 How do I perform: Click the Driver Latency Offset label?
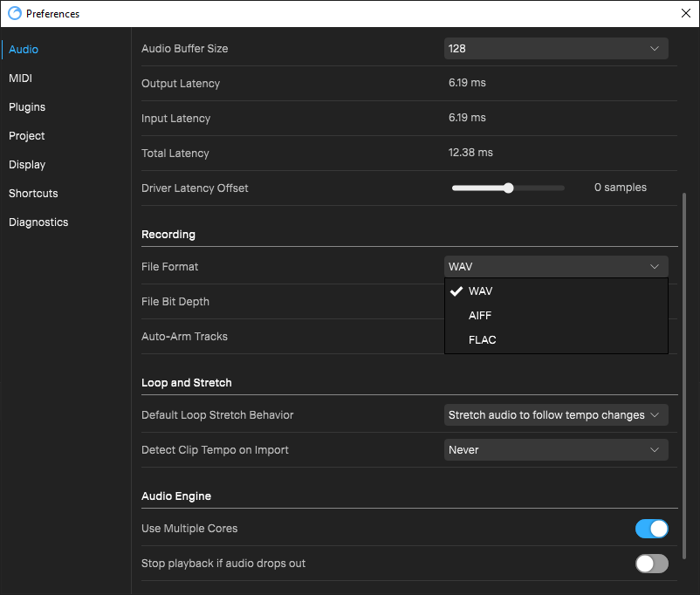tap(195, 188)
